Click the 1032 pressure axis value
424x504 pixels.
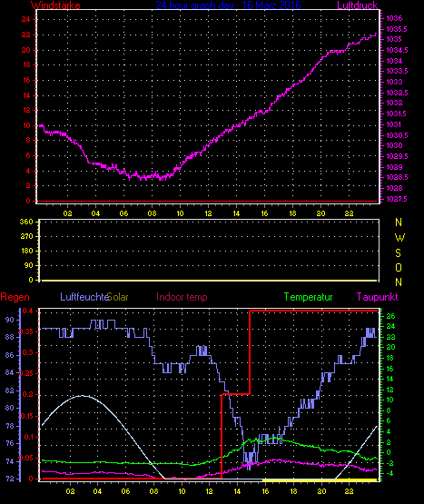(394, 103)
